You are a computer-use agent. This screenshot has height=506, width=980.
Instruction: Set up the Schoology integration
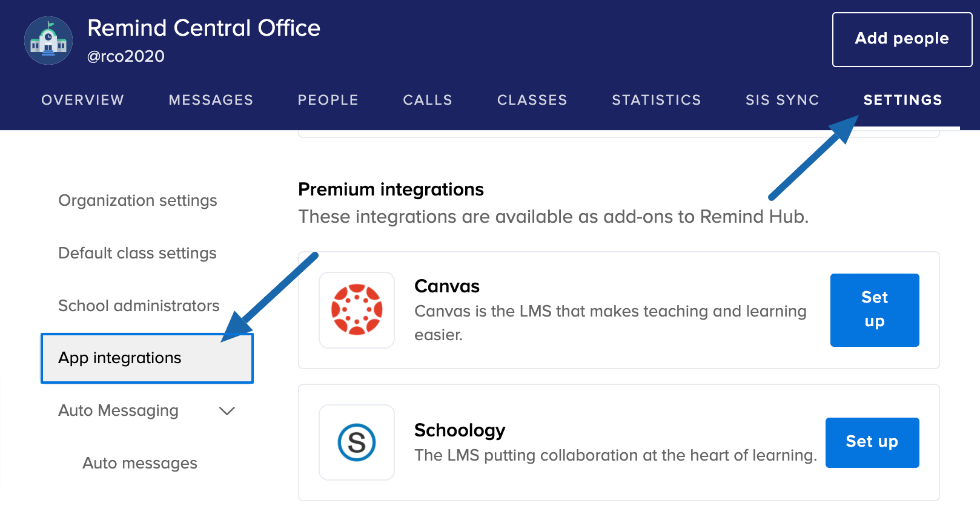[872, 442]
